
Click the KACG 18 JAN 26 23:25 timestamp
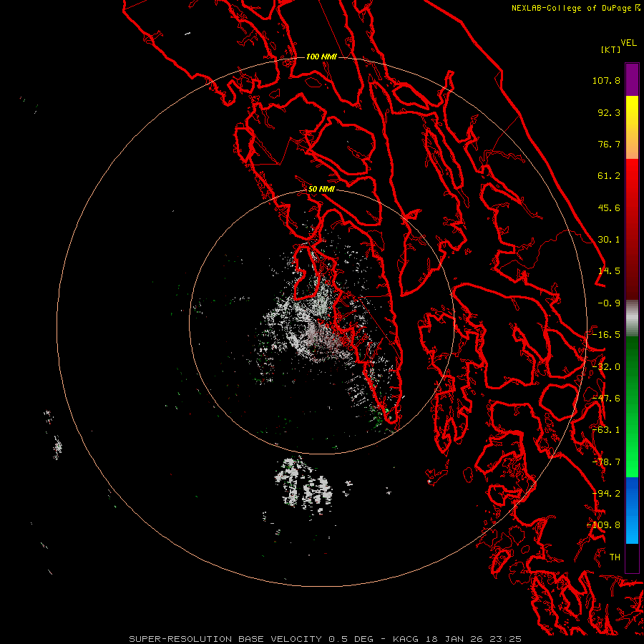pos(457,639)
